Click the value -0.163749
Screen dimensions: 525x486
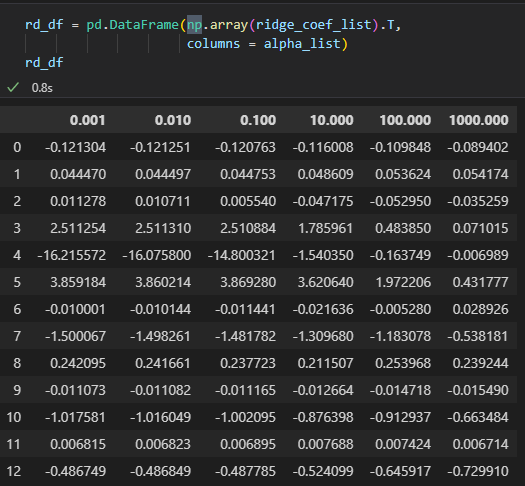(401, 255)
